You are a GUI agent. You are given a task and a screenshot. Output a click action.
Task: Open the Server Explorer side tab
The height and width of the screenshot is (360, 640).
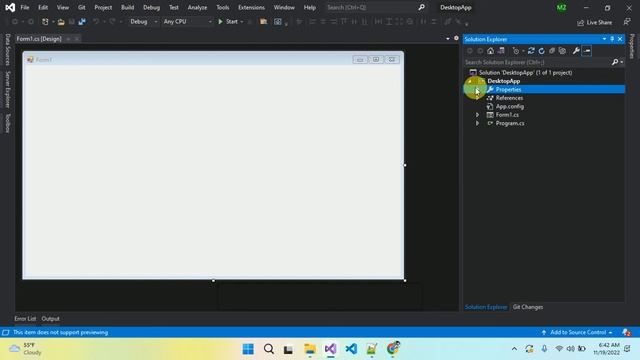tap(7, 89)
